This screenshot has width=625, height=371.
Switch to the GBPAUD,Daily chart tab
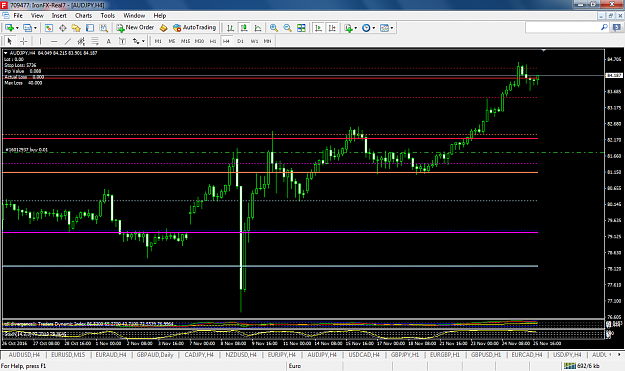[x=155, y=355]
